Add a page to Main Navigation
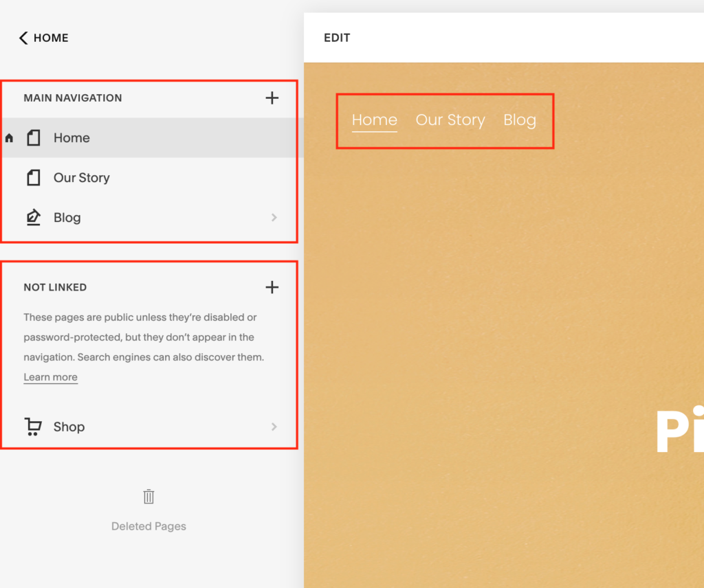 point(272,98)
